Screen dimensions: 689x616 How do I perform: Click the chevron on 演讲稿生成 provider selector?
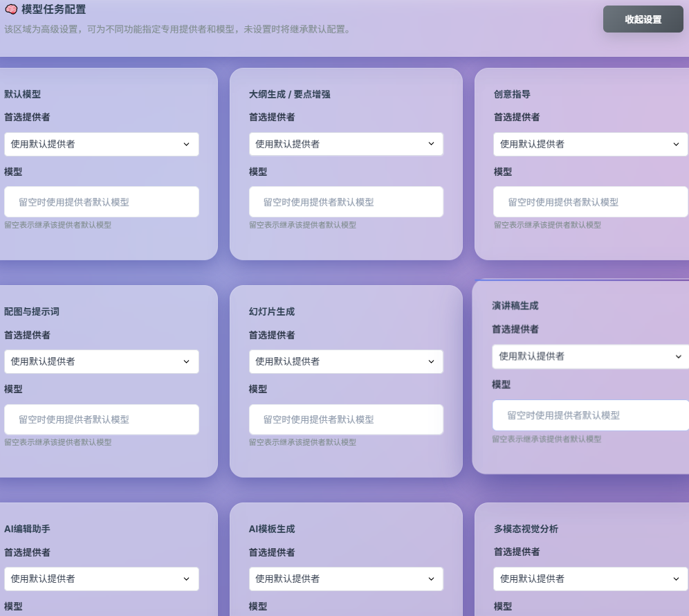(679, 356)
